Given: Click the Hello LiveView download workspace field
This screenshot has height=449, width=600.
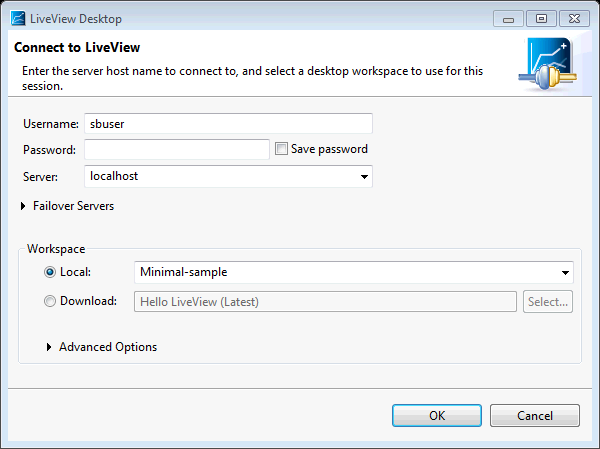Looking at the screenshot, I should click(x=325, y=301).
